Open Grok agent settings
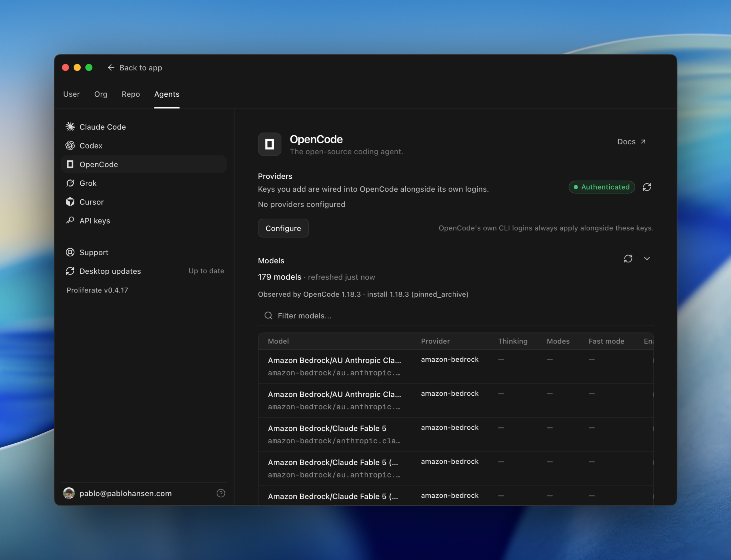This screenshot has height=560, width=731. point(144,183)
